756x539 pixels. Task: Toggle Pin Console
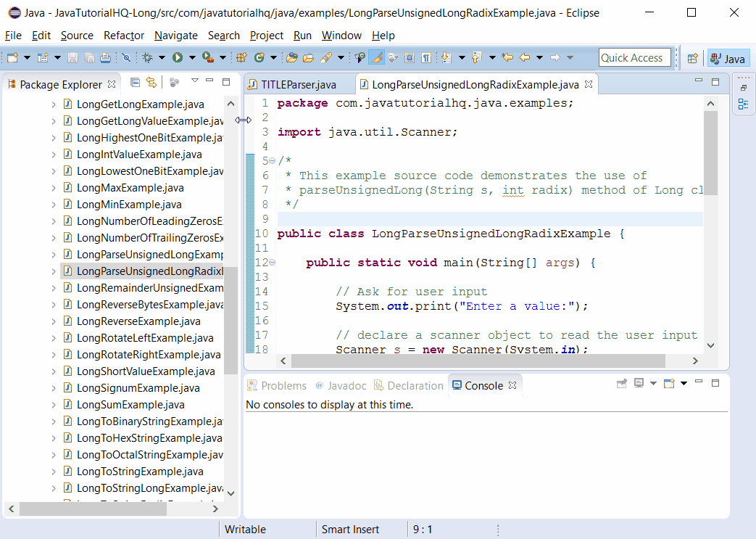point(622,384)
